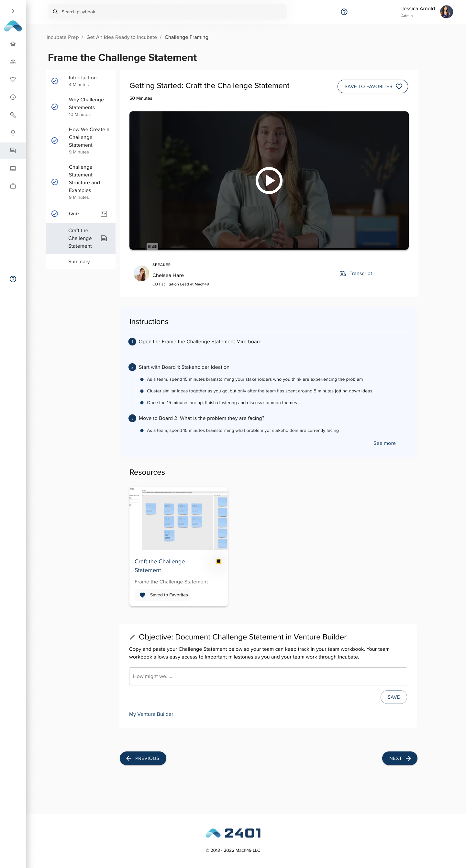Open My Venture Builder link
This screenshot has width=466, height=868.
[x=151, y=714]
